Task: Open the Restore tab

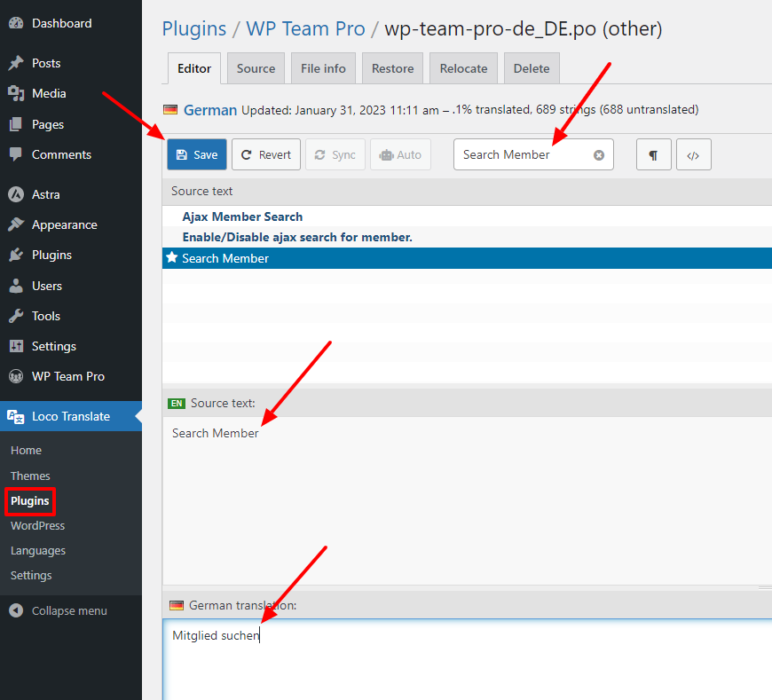Action: 392,68
